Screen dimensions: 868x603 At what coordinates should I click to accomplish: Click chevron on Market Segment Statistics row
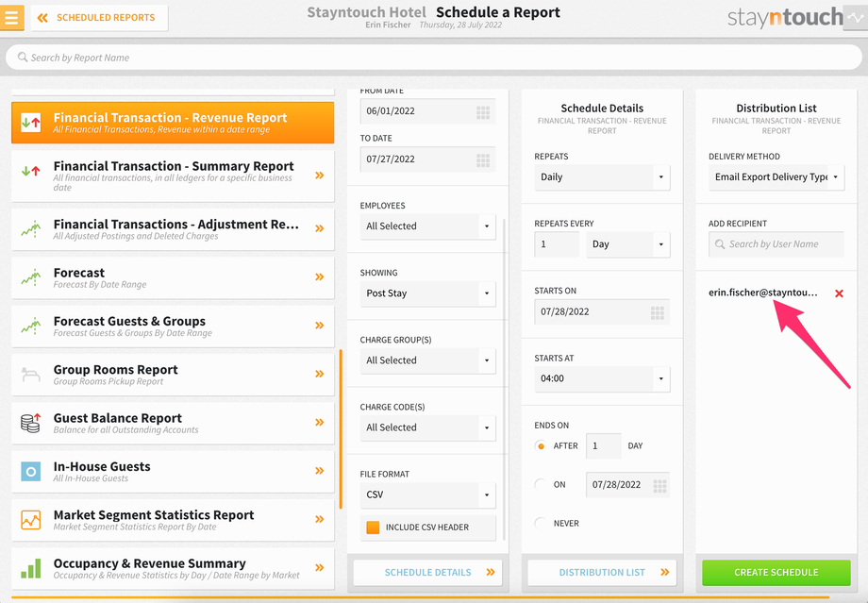[320, 519]
